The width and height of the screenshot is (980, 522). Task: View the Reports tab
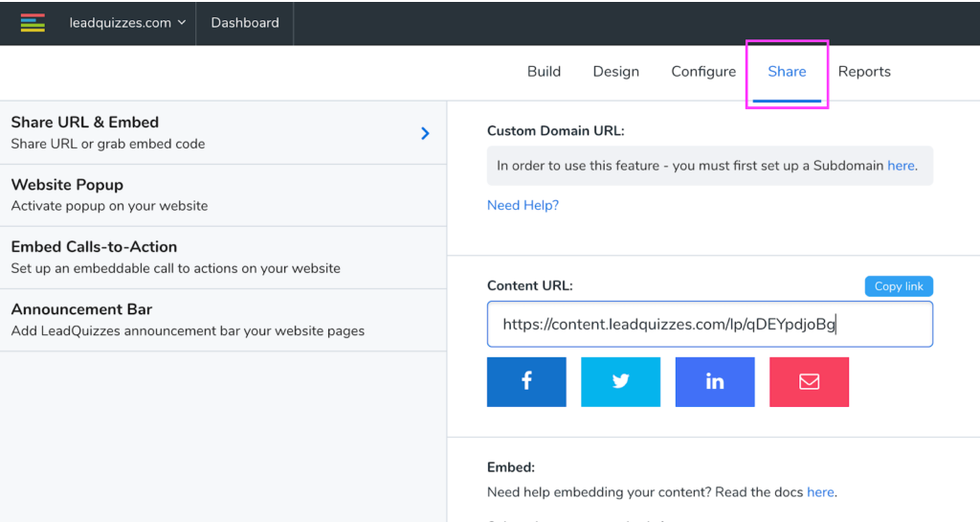[x=864, y=72]
